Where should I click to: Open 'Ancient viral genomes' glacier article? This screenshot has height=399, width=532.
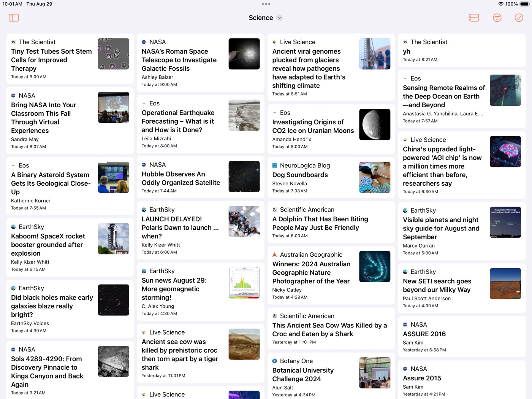[331, 67]
